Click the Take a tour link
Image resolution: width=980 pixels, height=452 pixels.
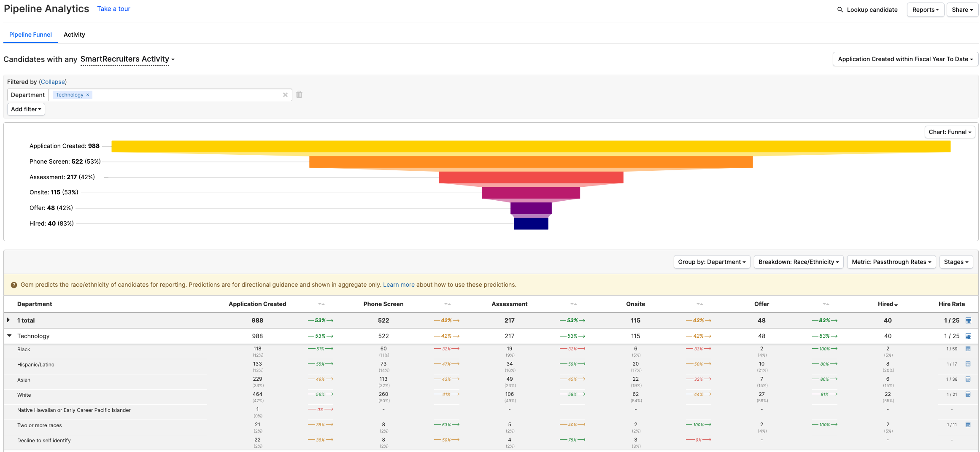point(113,9)
